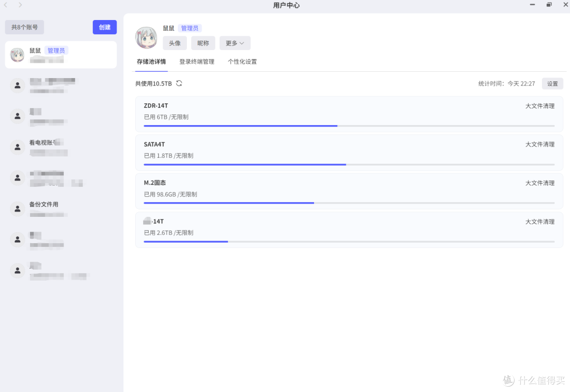Click the 昵称 button
Image resolution: width=570 pixels, height=392 pixels.
pyautogui.click(x=203, y=43)
